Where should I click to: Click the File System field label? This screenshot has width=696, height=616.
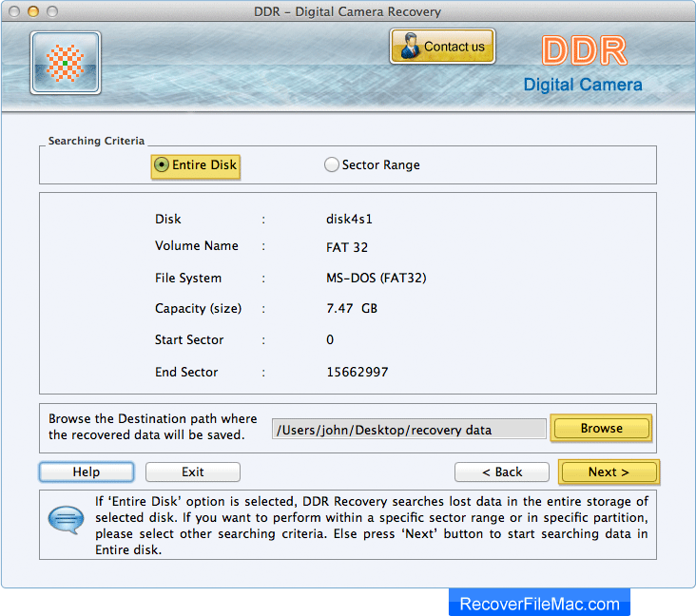point(187,278)
